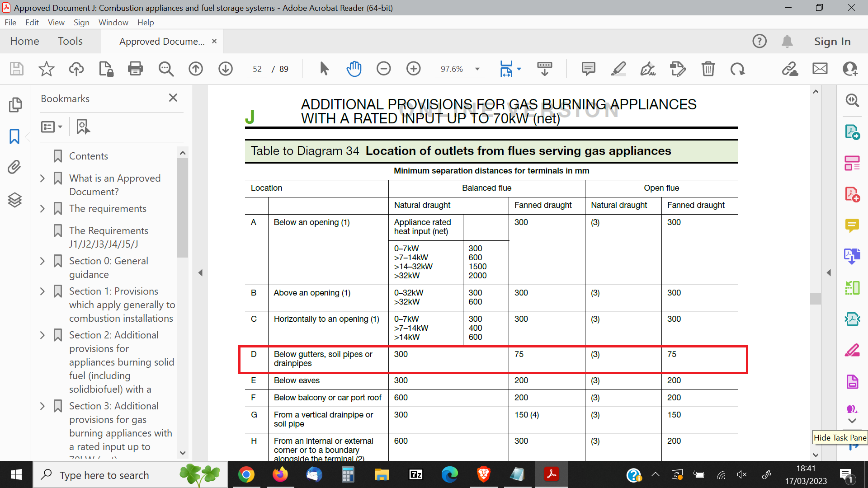
Task: Click the Print file icon
Action: click(x=135, y=69)
